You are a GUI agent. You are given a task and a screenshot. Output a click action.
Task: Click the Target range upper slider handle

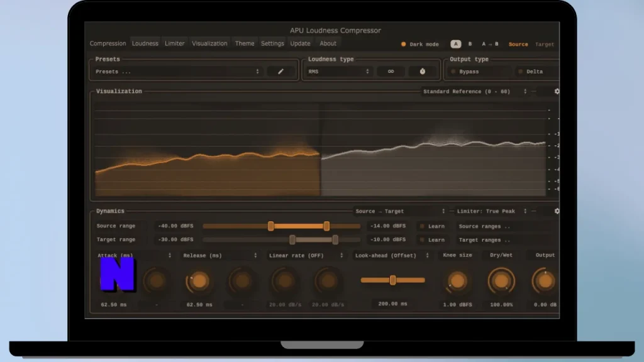pyautogui.click(x=335, y=239)
